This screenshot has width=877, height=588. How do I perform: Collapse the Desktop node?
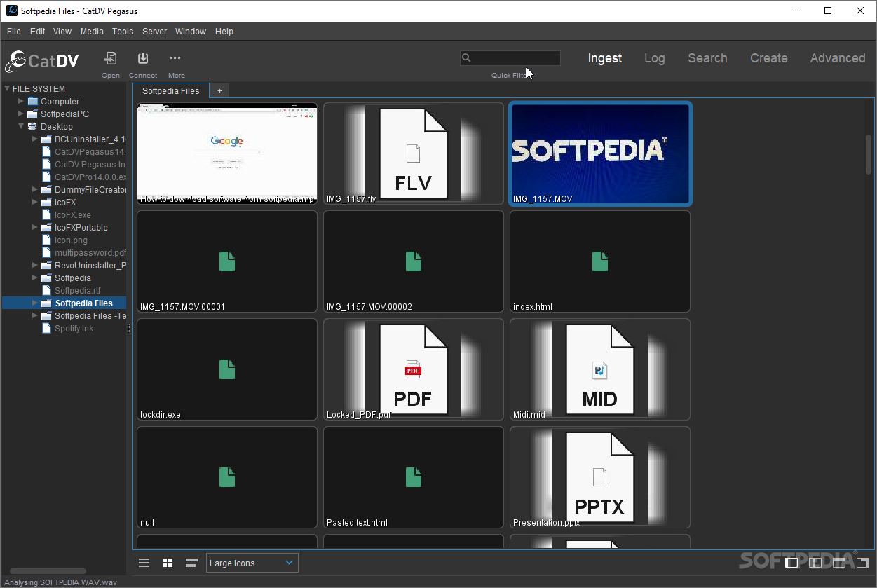(21, 126)
